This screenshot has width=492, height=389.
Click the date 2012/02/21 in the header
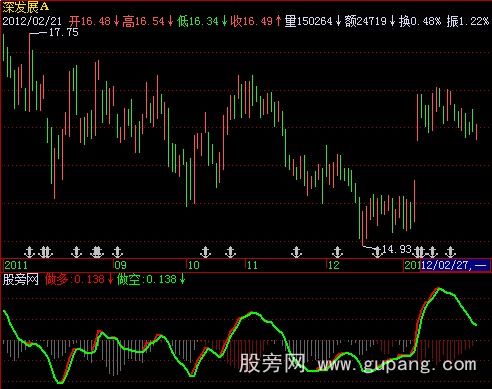coord(32,22)
